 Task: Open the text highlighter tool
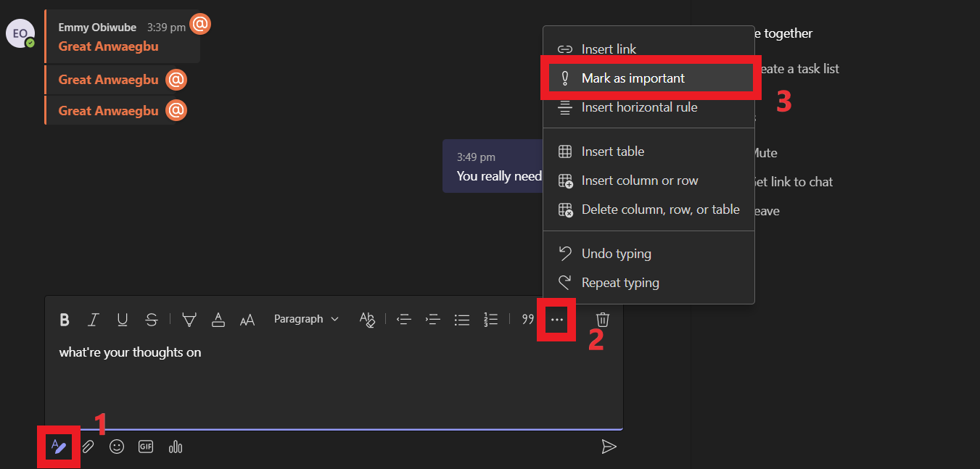(189, 319)
